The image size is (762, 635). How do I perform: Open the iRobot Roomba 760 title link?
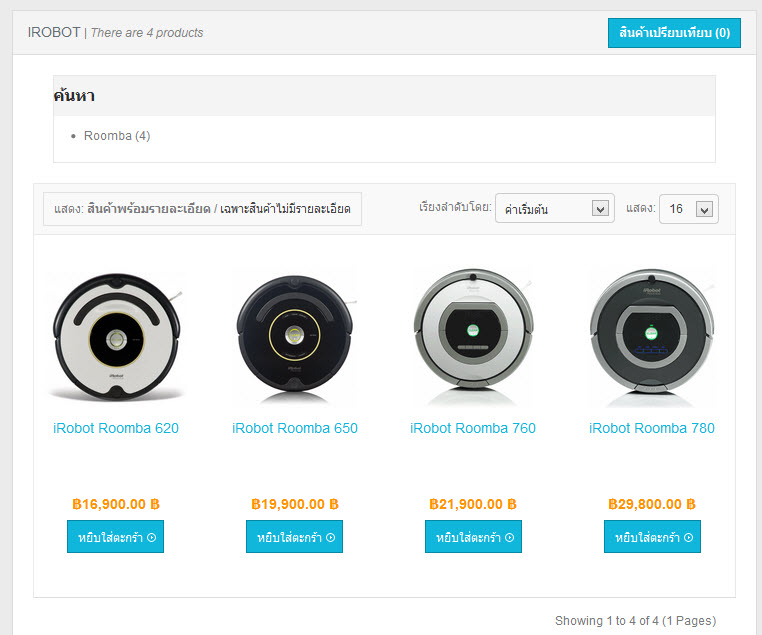pos(473,428)
